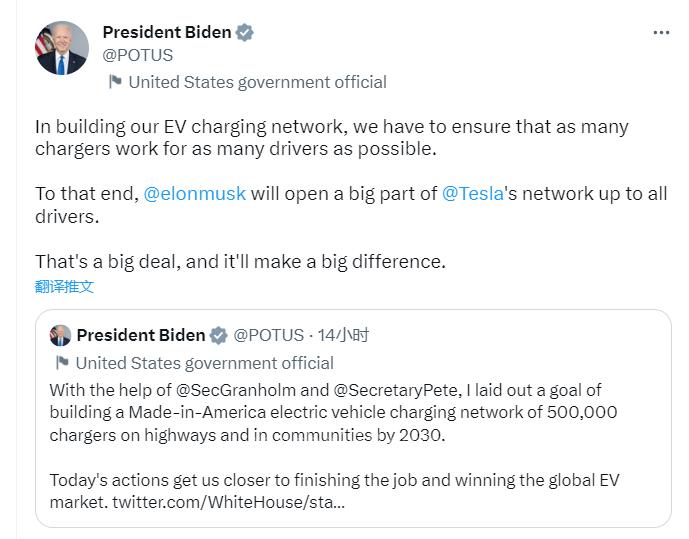Viewport: 689px width, 539px height.
Task: Open the twitter.com/WhiteHouse link in quoted tweet
Action: point(229,499)
